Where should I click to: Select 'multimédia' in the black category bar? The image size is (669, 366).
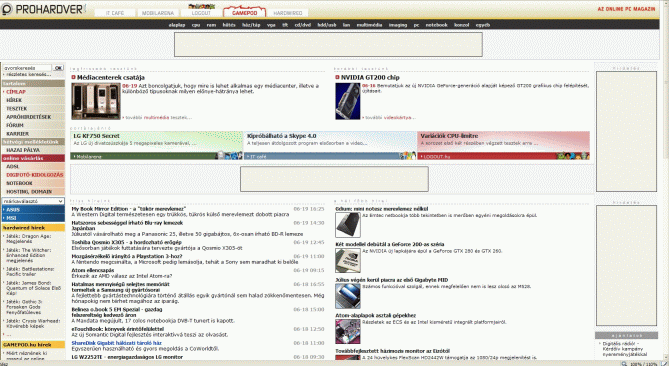[369, 25]
